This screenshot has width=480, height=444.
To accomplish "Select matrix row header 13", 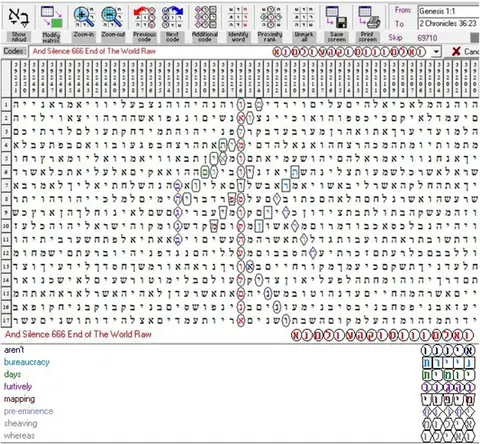I will coord(6,267).
